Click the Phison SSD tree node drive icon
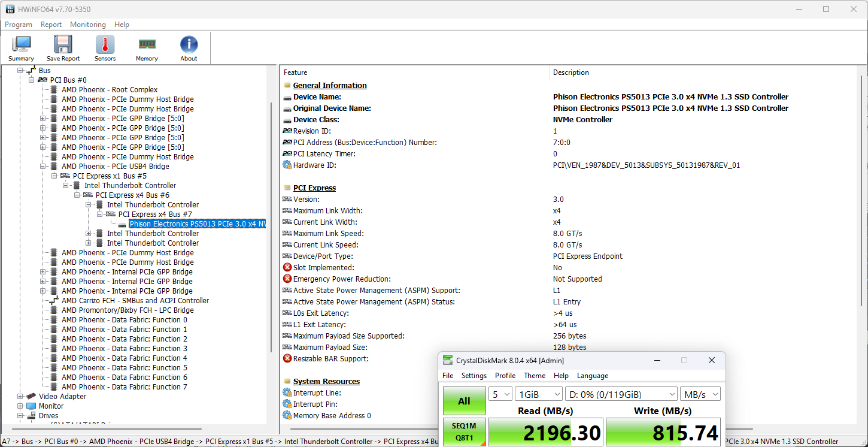868x447 pixels. (x=122, y=224)
